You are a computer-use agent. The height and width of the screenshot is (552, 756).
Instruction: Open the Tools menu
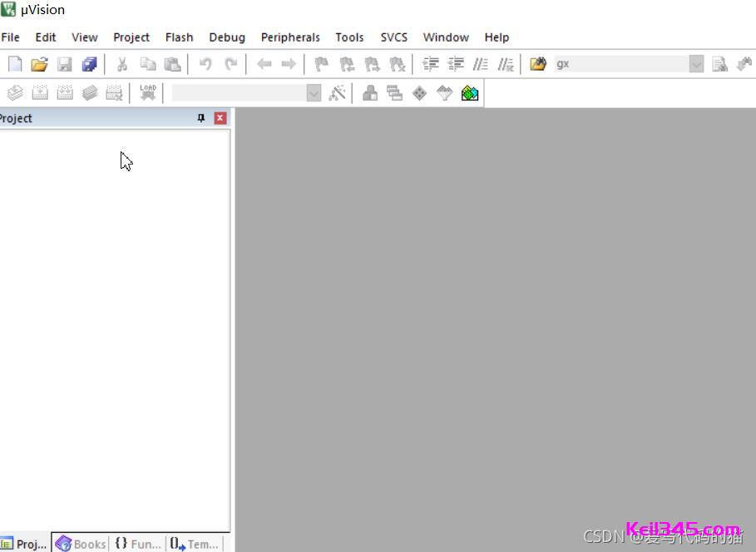(x=349, y=37)
